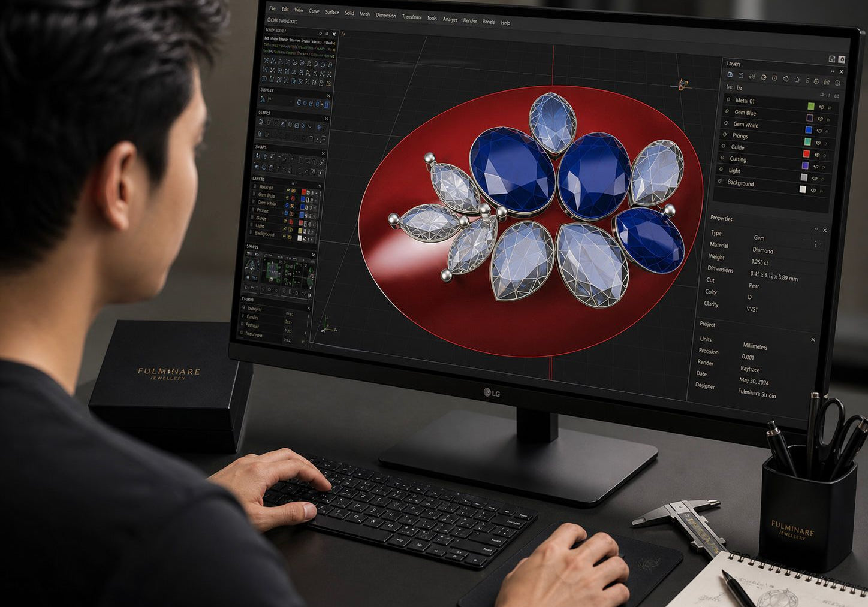Toggle the Light layer's eye icon
This screenshot has width=868, height=607.
[815, 179]
